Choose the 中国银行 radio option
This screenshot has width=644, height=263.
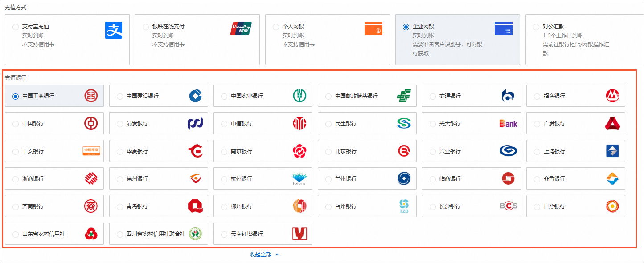pyautogui.click(x=16, y=124)
